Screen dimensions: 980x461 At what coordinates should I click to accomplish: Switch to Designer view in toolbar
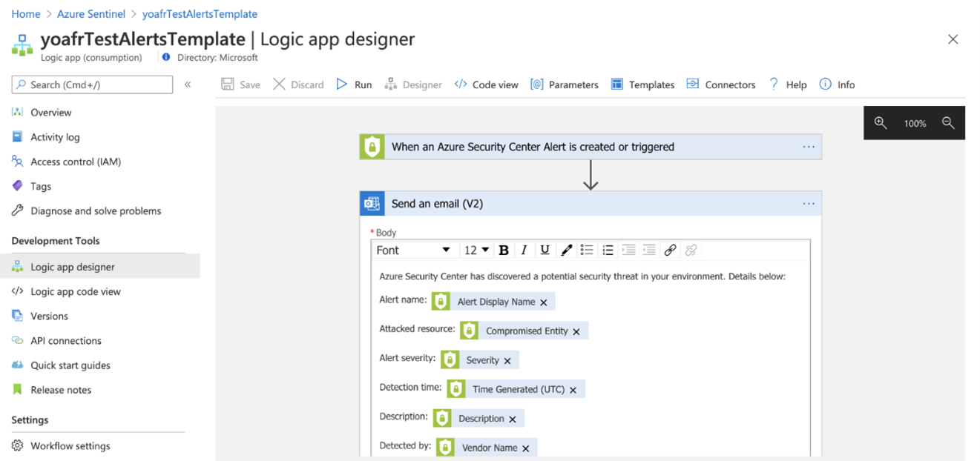pos(413,84)
